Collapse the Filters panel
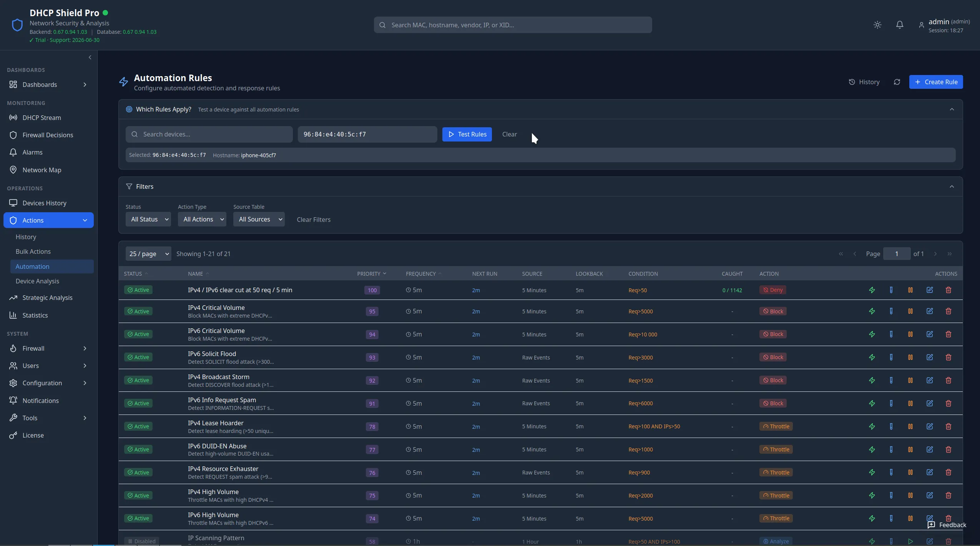 952,186
